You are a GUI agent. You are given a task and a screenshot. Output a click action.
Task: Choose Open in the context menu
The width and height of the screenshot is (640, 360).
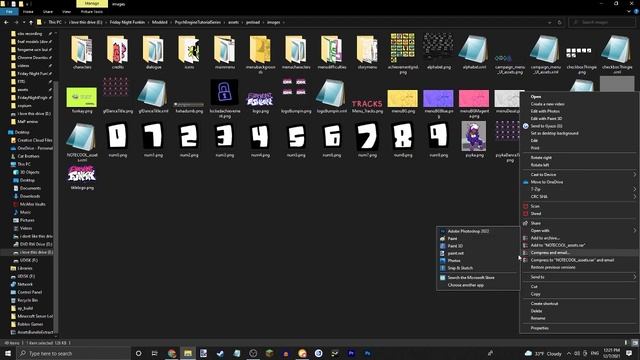pos(536,97)
